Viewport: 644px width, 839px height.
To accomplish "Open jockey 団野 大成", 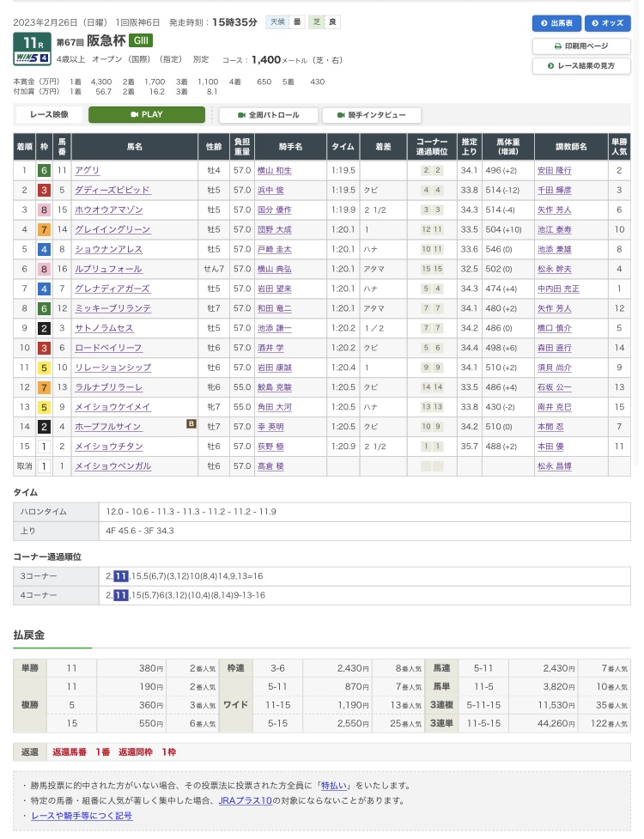I will pyautogui.click(x=275, y=229).
